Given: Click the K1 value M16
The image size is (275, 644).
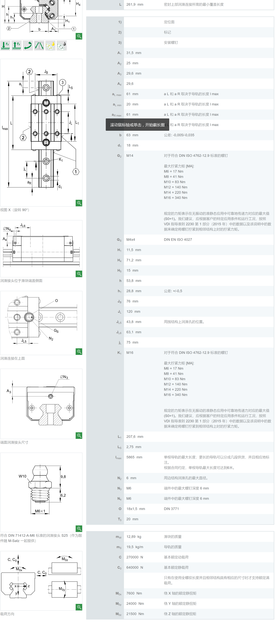Looking at the screenshot, I should 130,353.
